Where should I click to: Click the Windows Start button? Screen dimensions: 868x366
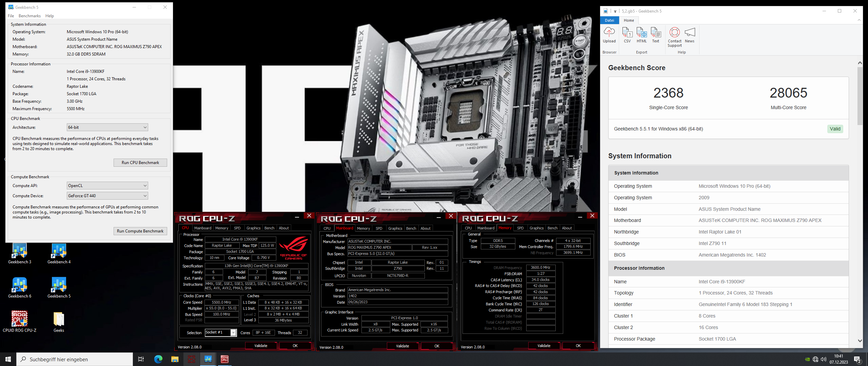pyautogui.click(x=8, y=359)
